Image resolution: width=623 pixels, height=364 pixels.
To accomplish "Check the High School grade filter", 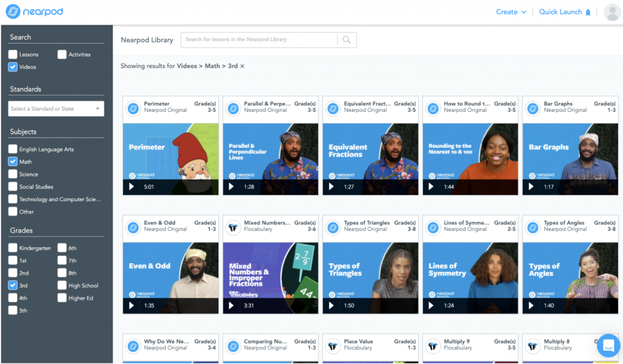I will point(62,285).
